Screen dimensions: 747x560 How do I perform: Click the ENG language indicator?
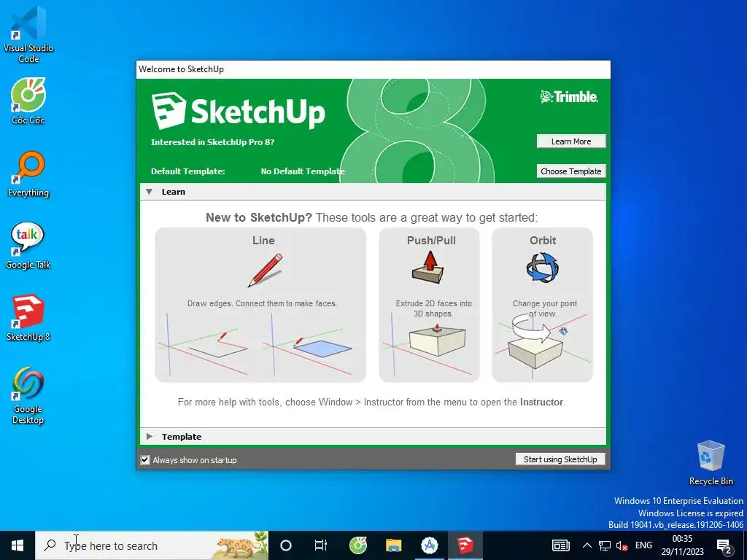pos(643,545)
